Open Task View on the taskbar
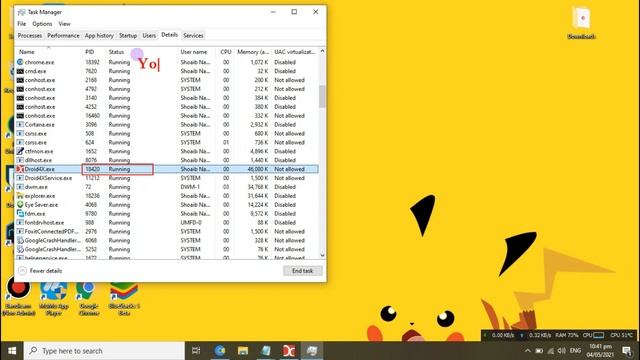 pyautogui.click(x=196, y=351)
